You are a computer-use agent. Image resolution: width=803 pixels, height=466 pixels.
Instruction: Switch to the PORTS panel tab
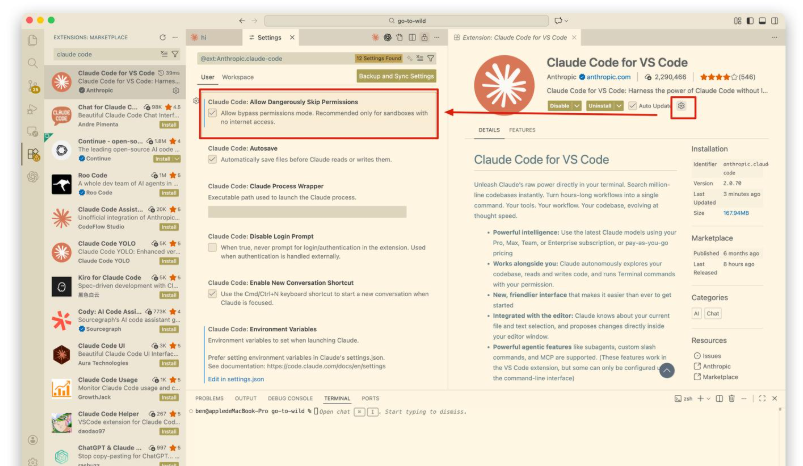tap(370, 398)
